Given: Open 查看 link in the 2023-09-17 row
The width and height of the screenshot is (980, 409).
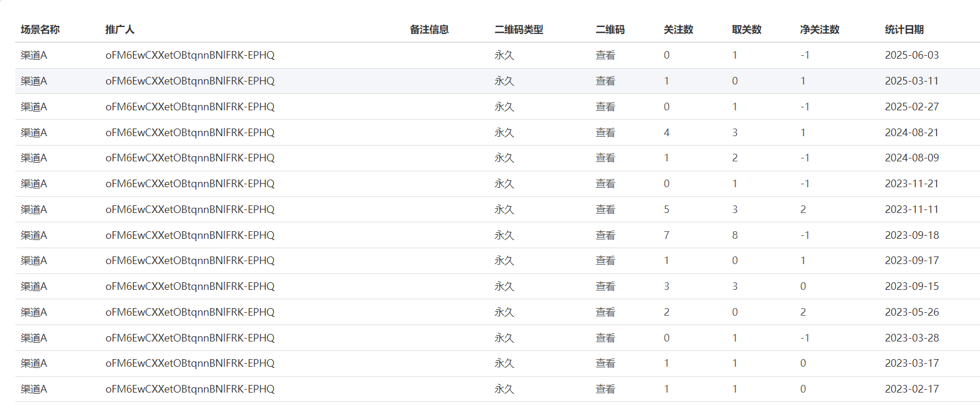Looking at the screenshot, I should [x=605, y=261].
